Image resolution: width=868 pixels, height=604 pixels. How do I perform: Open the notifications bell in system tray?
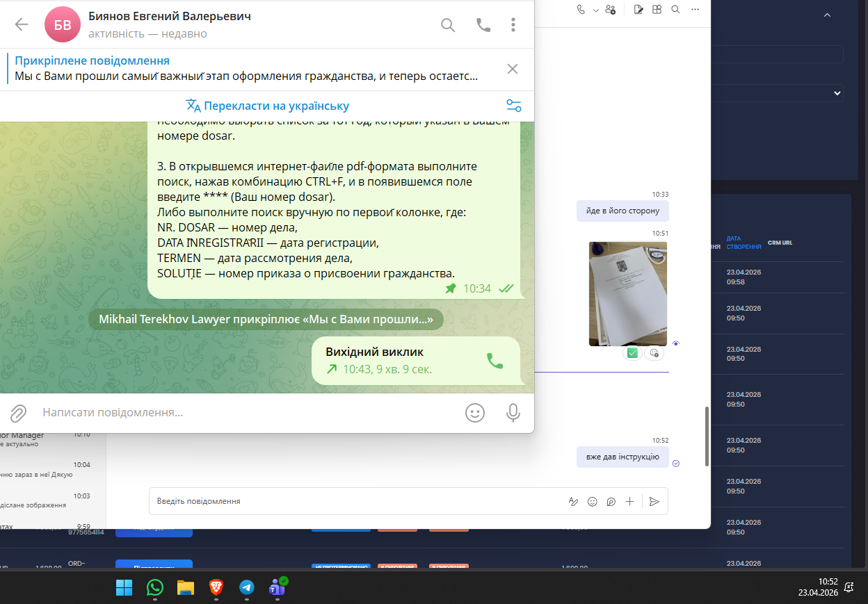(849, 587)
